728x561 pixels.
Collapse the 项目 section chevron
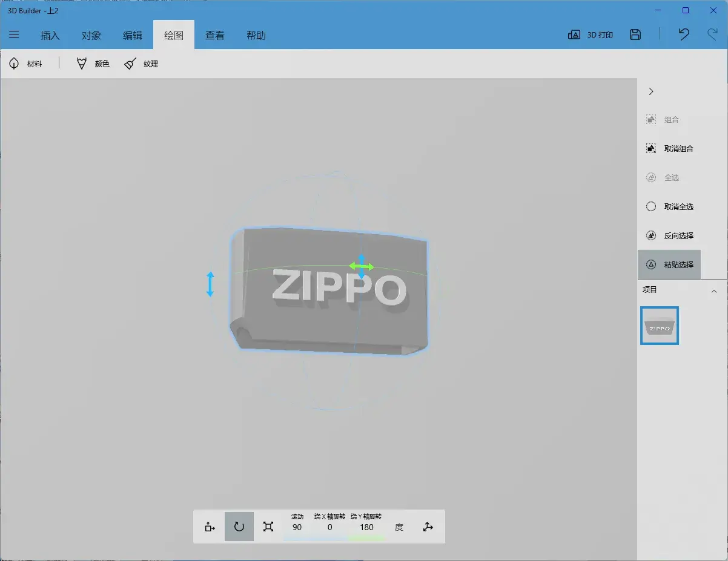(714, 291)
